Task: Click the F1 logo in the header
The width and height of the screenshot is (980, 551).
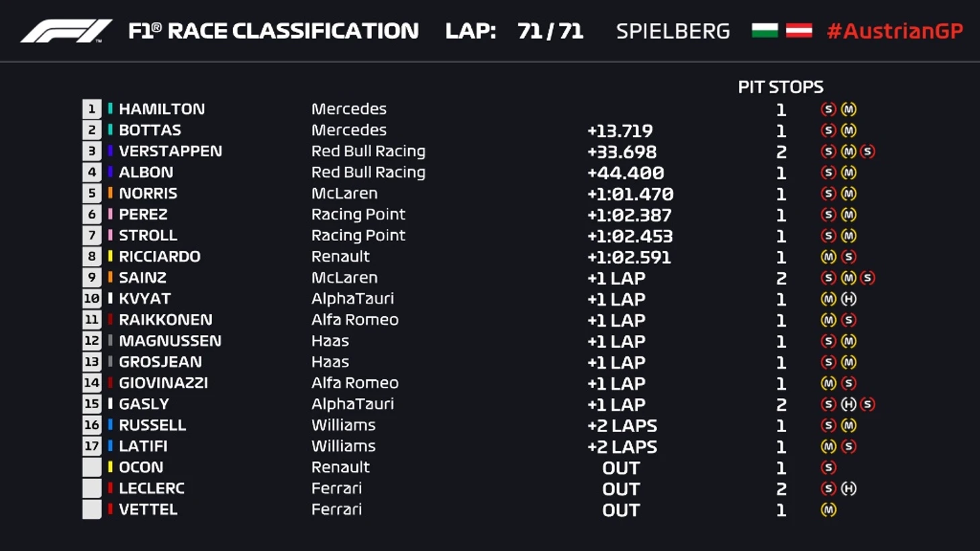Action: point(66,31)
